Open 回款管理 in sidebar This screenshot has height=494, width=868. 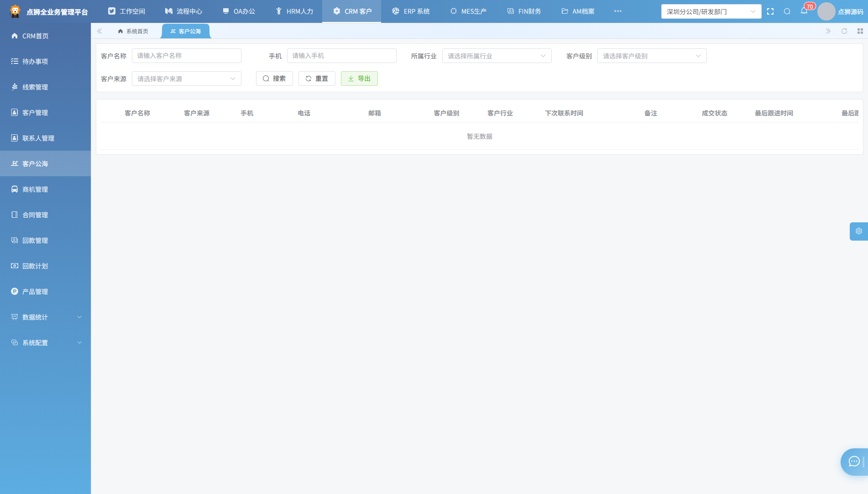tap(45, 240)
